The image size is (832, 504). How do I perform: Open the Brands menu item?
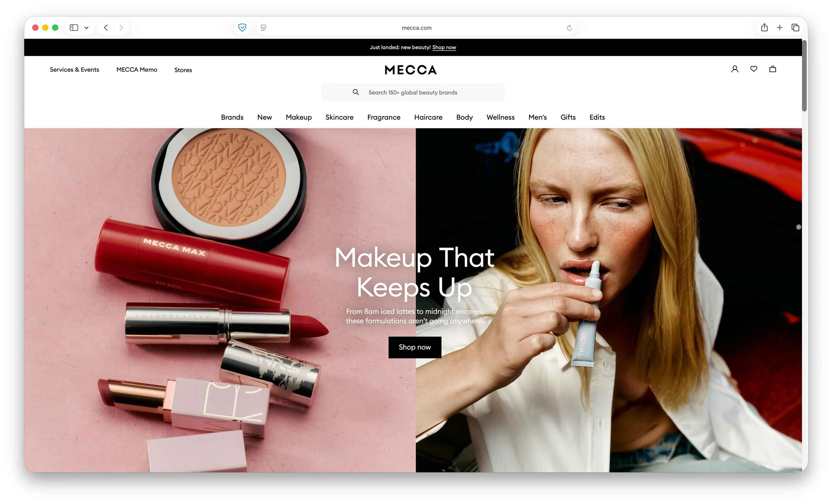click(x=232, y=117)
